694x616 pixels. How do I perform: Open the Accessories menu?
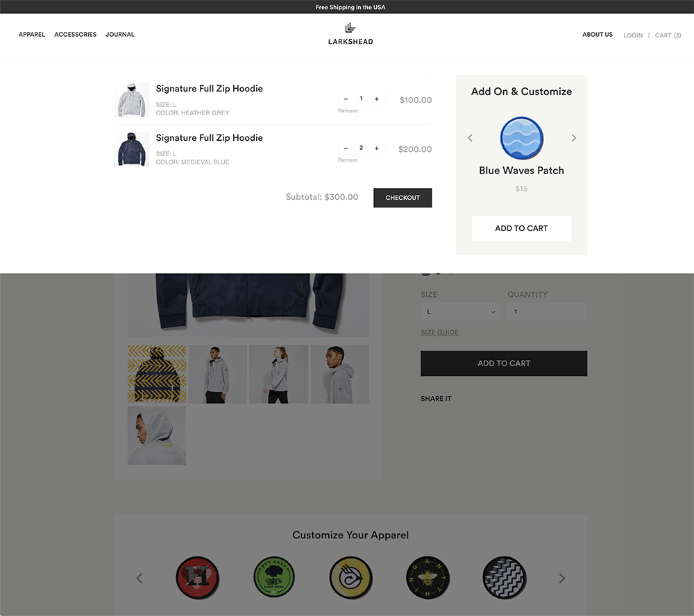coord(75,35)
